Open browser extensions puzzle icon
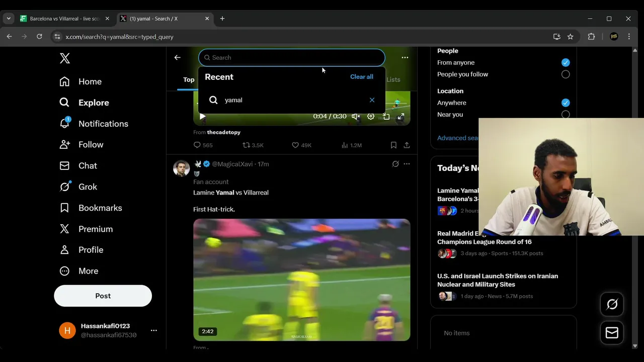This screenshot has width=644, height=362. click(591, 37)
